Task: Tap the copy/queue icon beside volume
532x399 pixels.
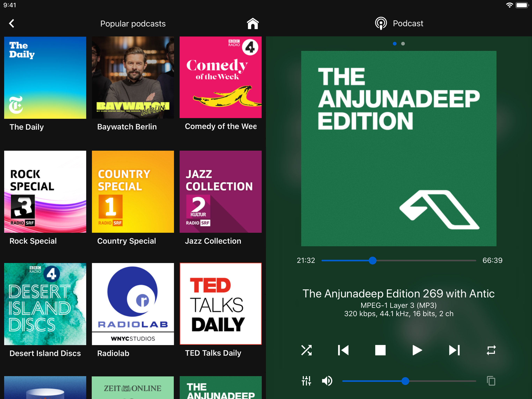Action: point(491,381)
